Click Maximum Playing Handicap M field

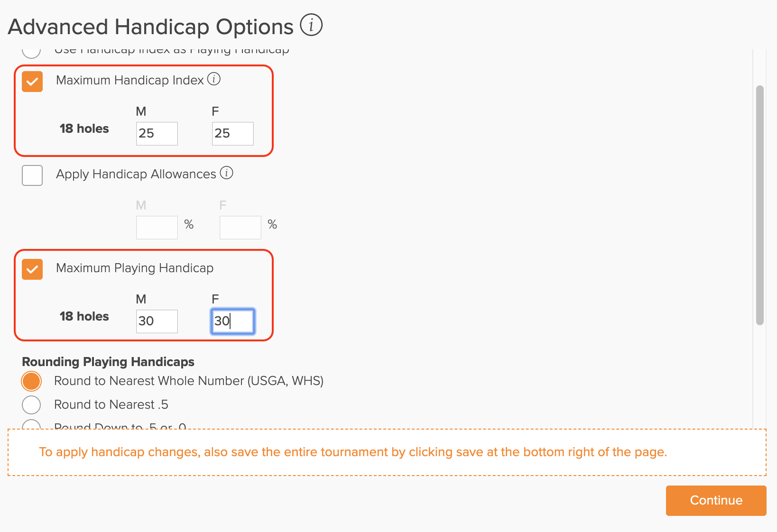pos(157,321)
